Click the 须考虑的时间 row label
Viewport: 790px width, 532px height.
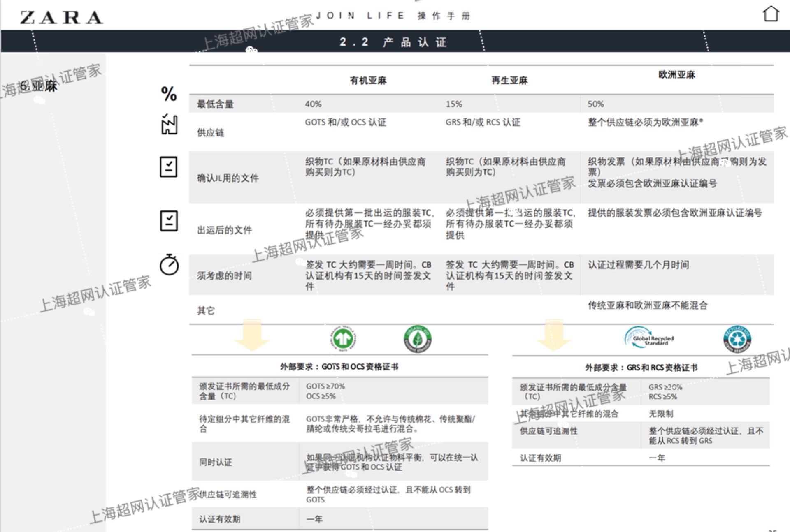click(225, 275)
